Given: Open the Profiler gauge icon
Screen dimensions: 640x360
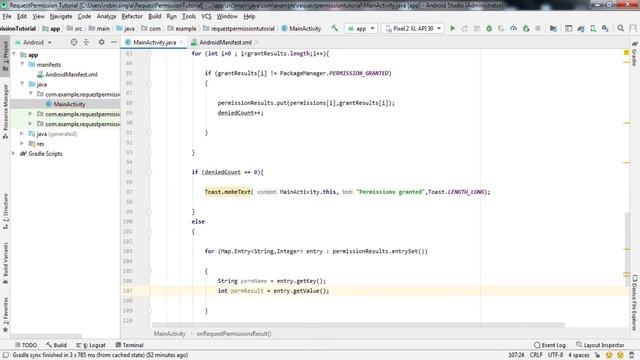Looking at the screenshot, I should 513,28.
